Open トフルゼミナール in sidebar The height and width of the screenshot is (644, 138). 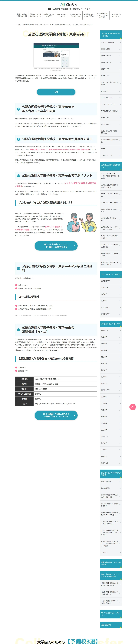(111, 155)
